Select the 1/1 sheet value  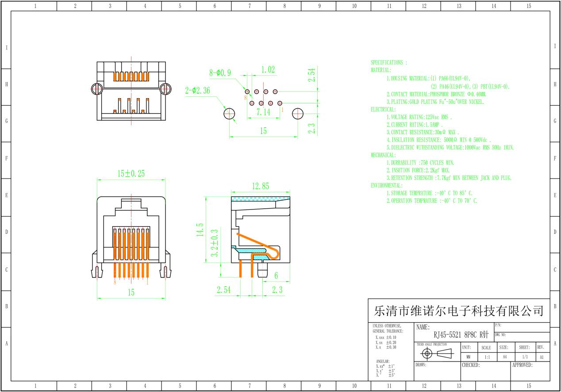point(524,356)
